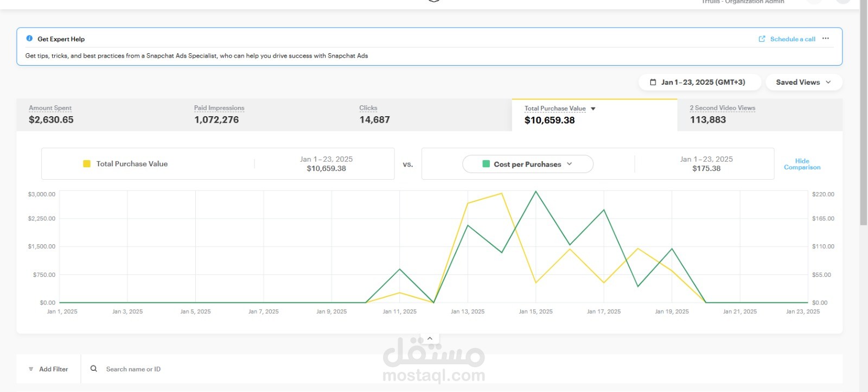Click the magnifier search icon

[x=94, y=369]
